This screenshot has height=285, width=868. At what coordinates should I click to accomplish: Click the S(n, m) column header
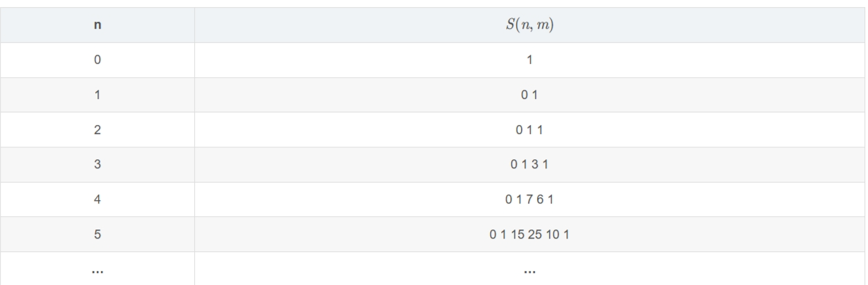click(x=529, y=25)
